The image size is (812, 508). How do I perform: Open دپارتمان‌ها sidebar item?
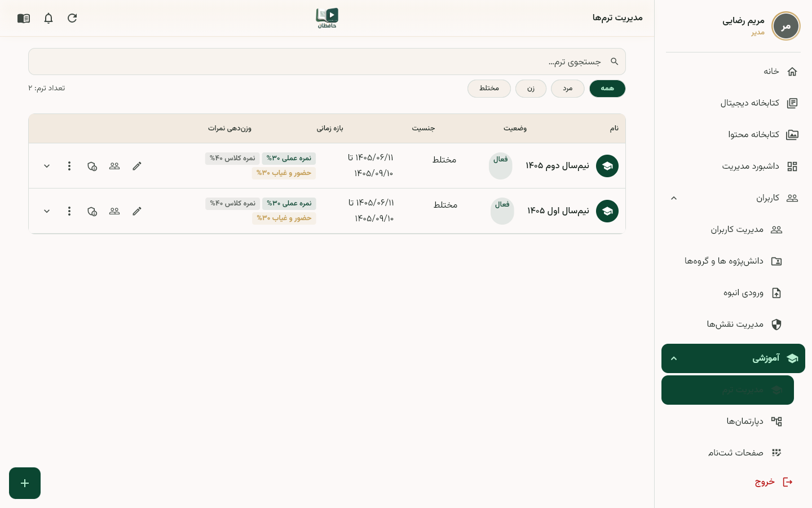point(727,422)
